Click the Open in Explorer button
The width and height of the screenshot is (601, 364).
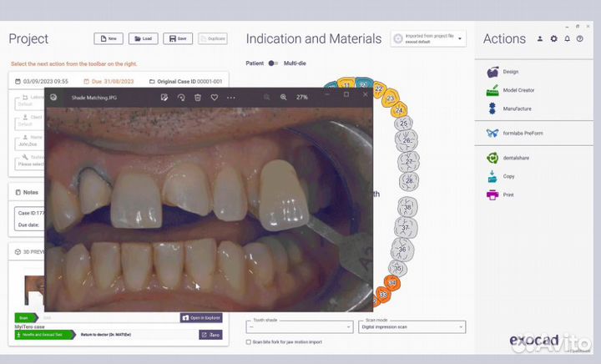(x=201, y=318)
